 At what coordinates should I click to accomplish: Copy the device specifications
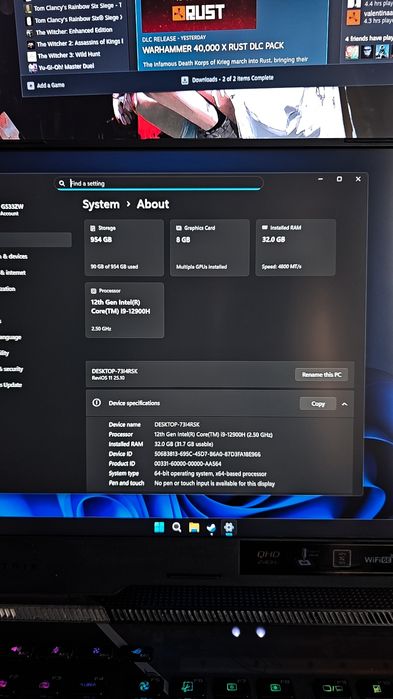318,403
